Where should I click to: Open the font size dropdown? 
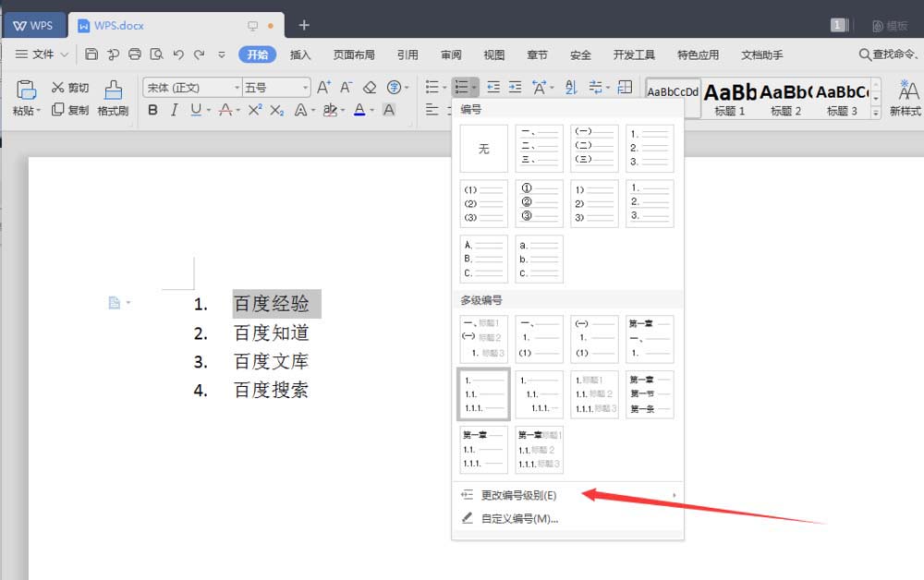pyautogui.click(x=275, y=88)
